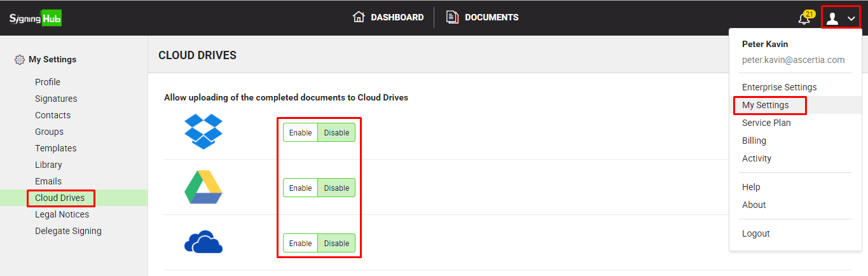The image size is (868, 276).
Task: Click the Dropbox logo icon
Action: [x=203, y=132]
